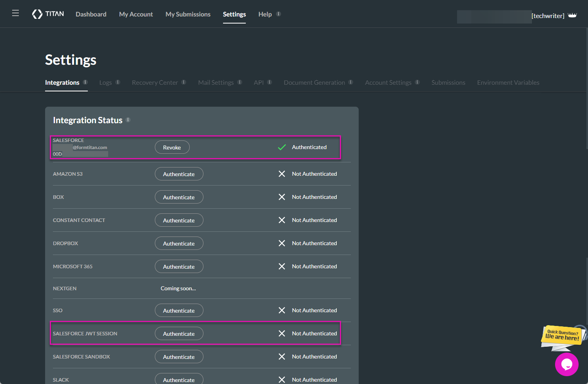
Task: Open Dashboard from the navigation bar
Action: click(x=91, y=14)
